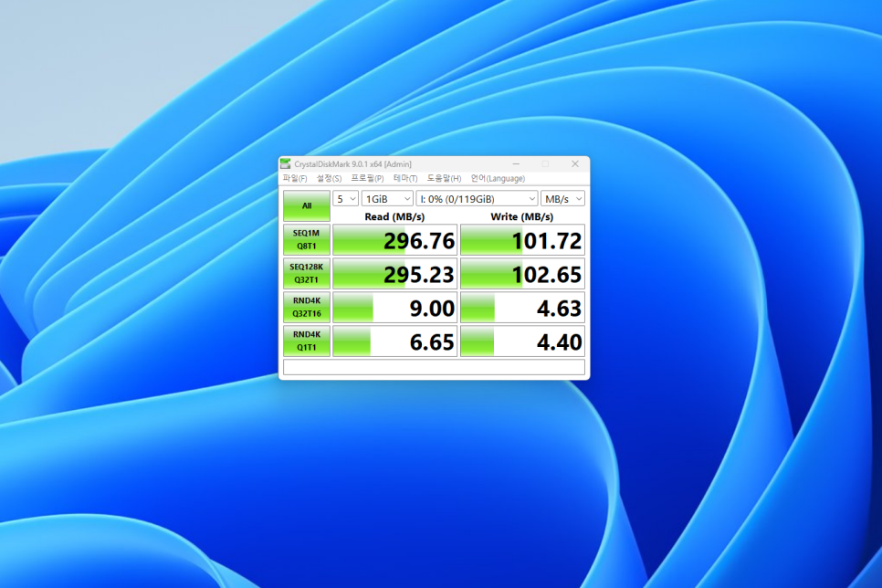Choose a drive from the I: 0% dropdown

pyautogui.click(x=478, y=198)
